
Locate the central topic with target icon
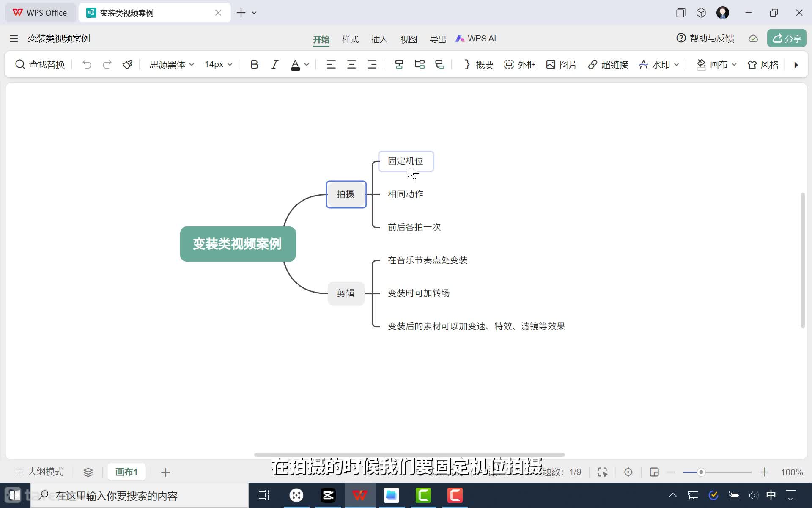(x=628, y=472)
